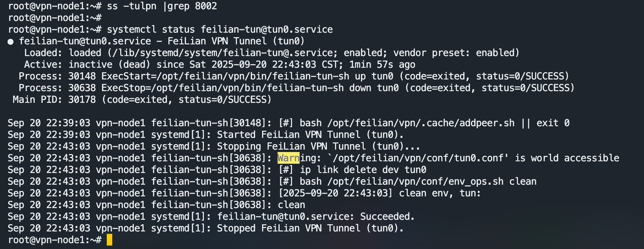Click the "vendor preset: enabled" text

(x=455, y=53)
